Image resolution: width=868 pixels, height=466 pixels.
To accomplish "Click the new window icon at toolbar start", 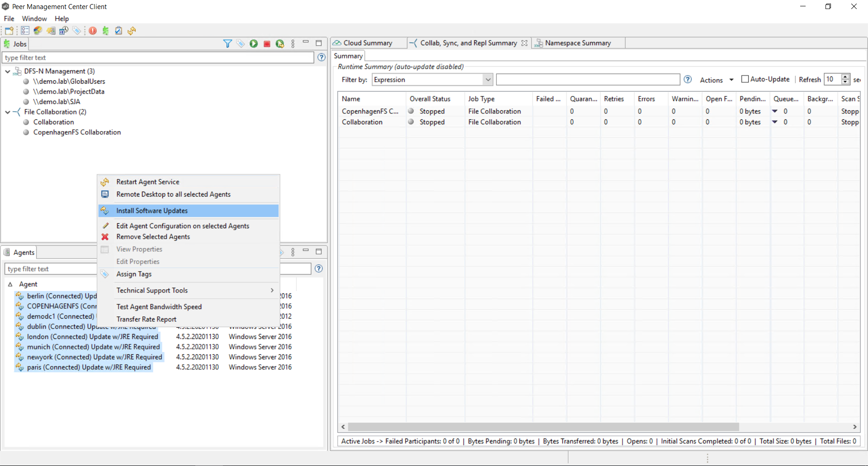I will (9, 31).
